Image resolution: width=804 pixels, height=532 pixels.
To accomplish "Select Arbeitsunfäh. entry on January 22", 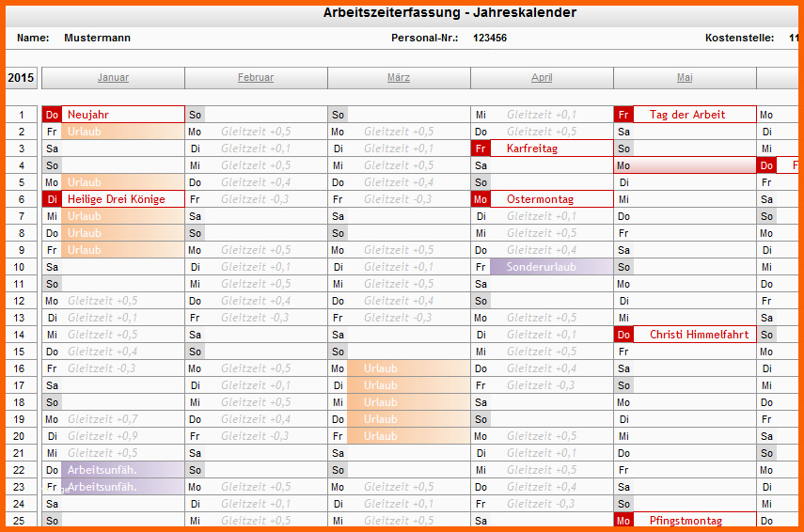I will click(x=122, y=469).
